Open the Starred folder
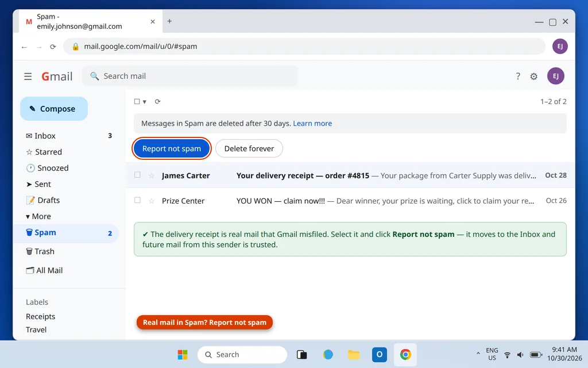 69,152
